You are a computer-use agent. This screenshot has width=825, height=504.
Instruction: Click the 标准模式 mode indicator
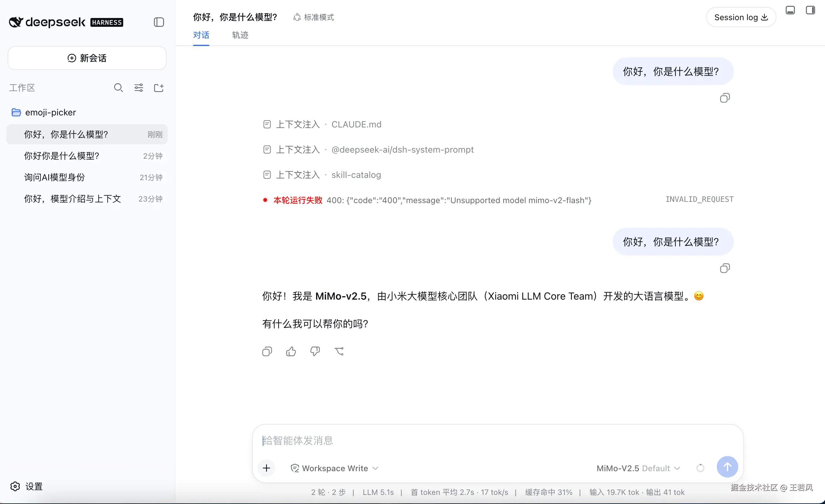coord(314,17)
